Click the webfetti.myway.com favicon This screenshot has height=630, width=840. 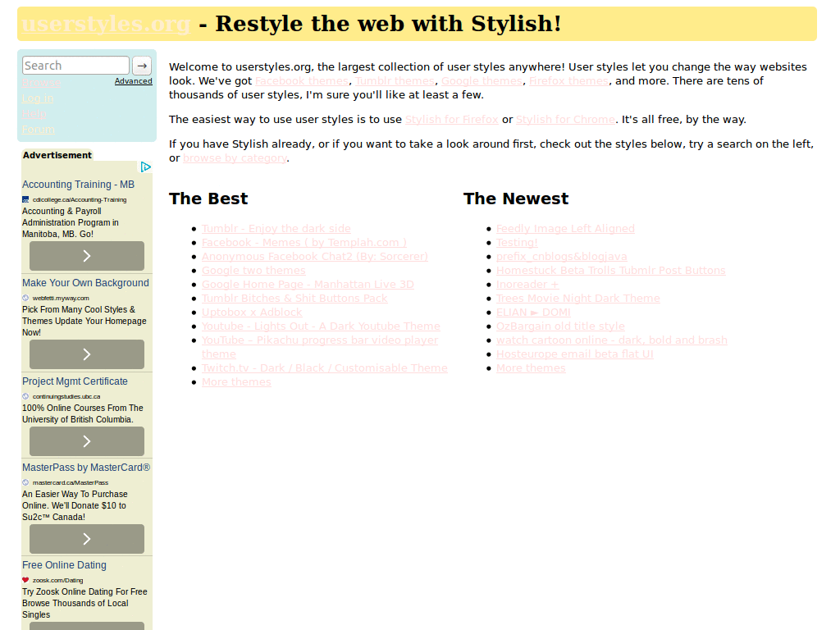tap(25, 298)
